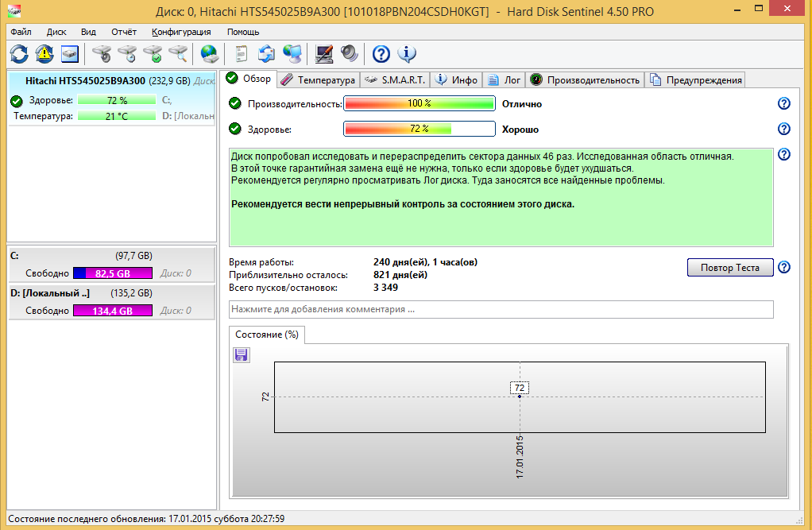Click help icon beside Здоровье Хорошо status
812x530 pixels.
pyautogui.click(x=784, y=129)
